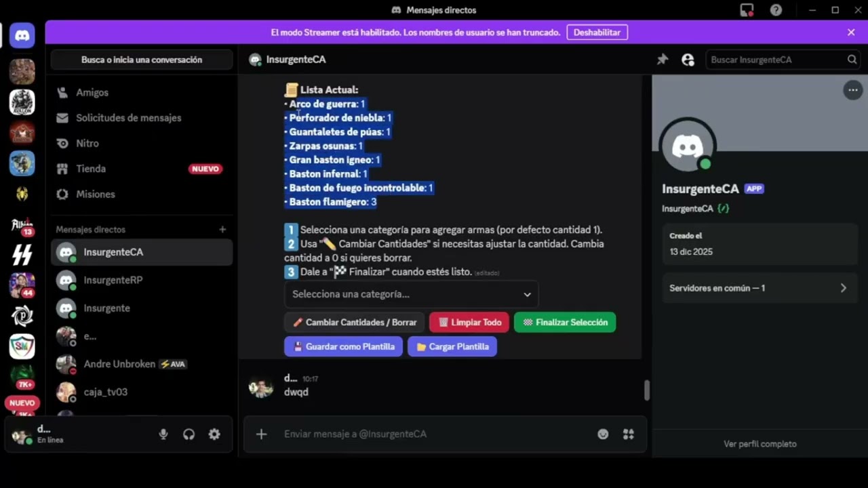Open server icon with 44 notification badge

(x=22, y=285)
